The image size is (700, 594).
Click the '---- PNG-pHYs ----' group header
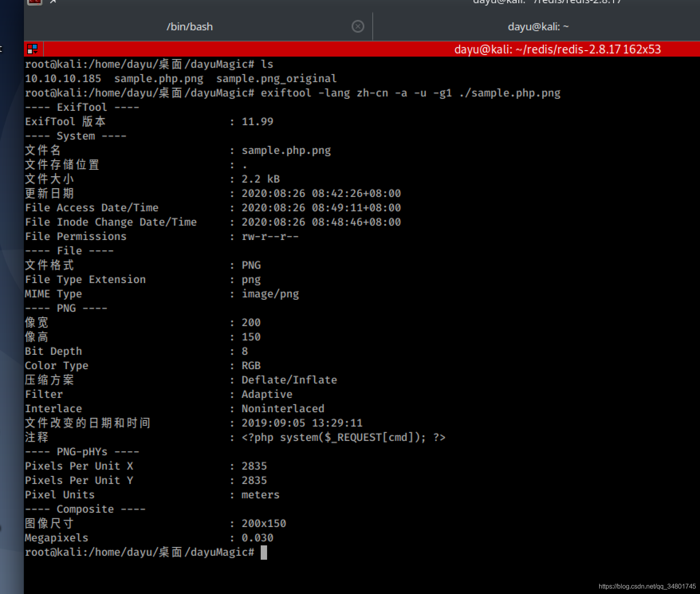(x=82, y=452)
